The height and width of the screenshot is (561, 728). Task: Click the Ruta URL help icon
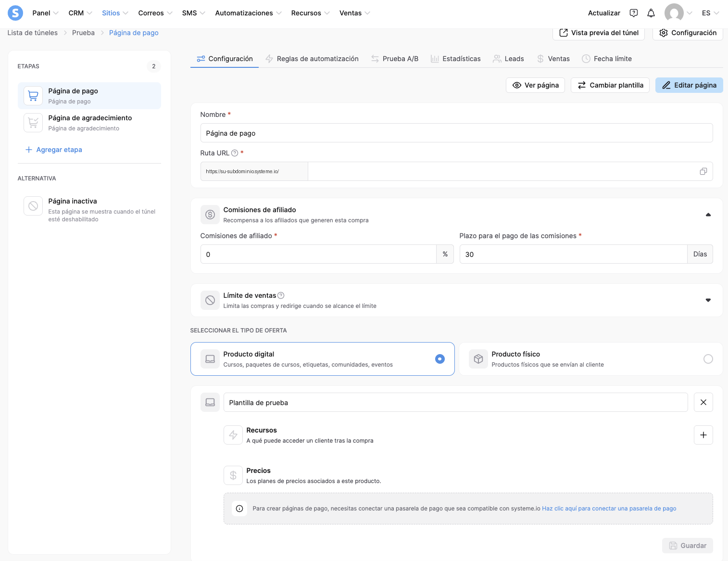pos(235,153)
